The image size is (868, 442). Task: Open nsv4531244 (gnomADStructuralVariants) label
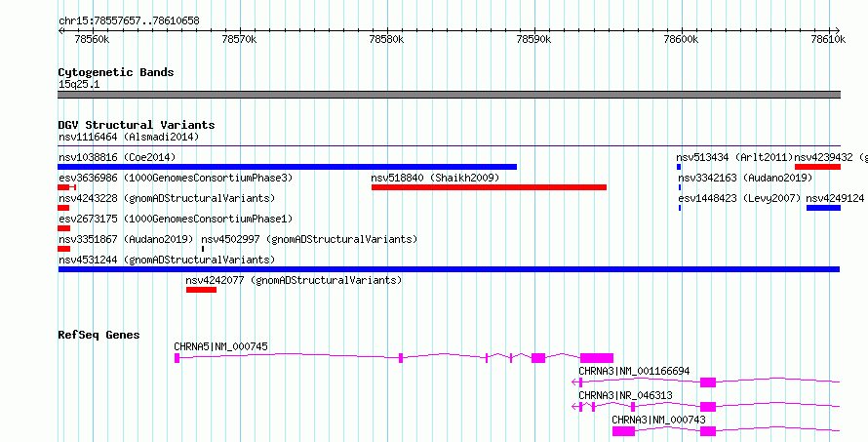coord(167,260)
